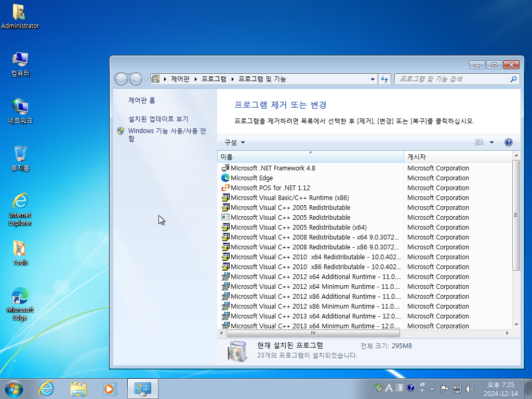Click the back navigation button

click(x=121, y=79)
